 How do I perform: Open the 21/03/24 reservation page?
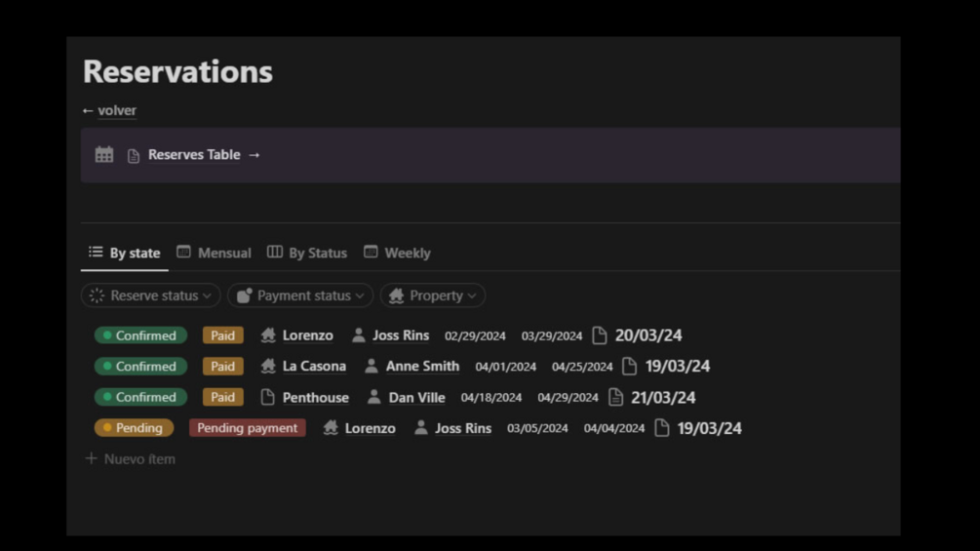click(x=663, y=397)
